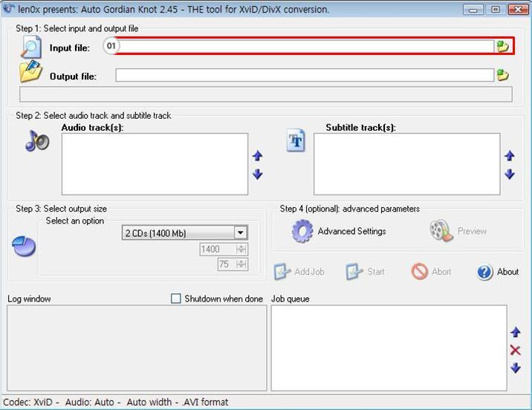Move audio track down with the arrow
The width and height of the screenshot is (532, 410).
point(258,174)
